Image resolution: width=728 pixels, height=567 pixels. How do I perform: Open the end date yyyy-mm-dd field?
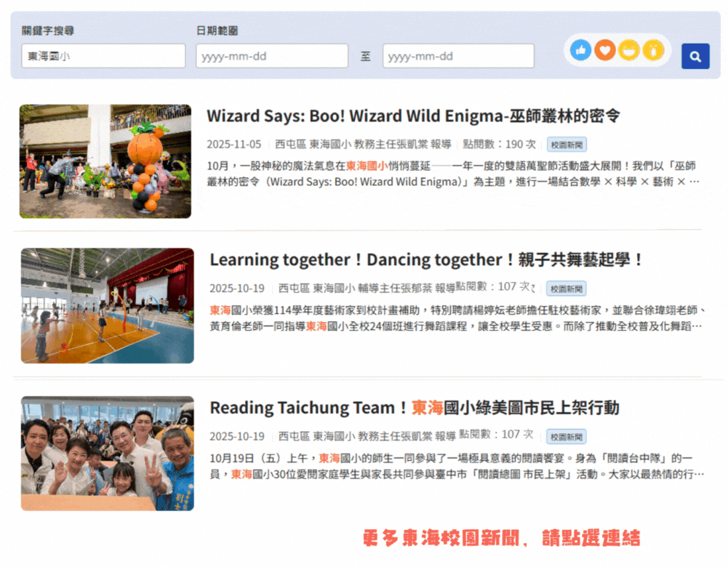click(x=458, y=56)
